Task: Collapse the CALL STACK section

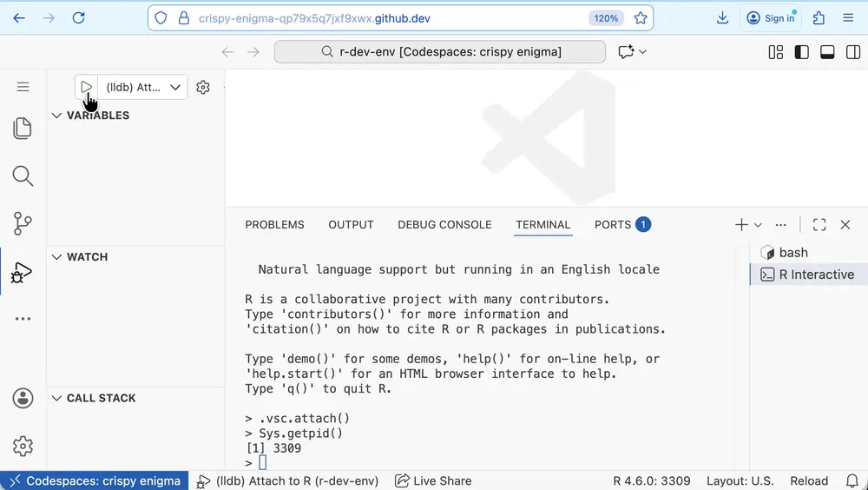Action: pyautogui.click(x=101, y=398)
